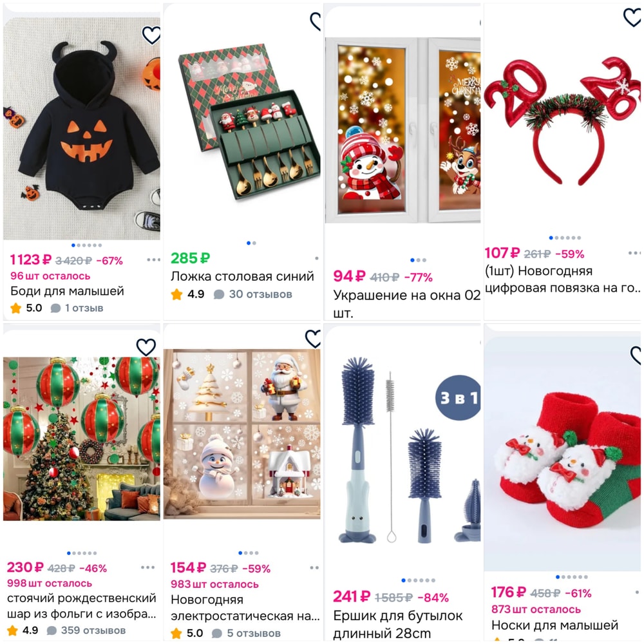Open the review bubble icon for 30 отзывов
This screenshot has height=644, width=644.
pyautogui.click(x=219, y=294)
